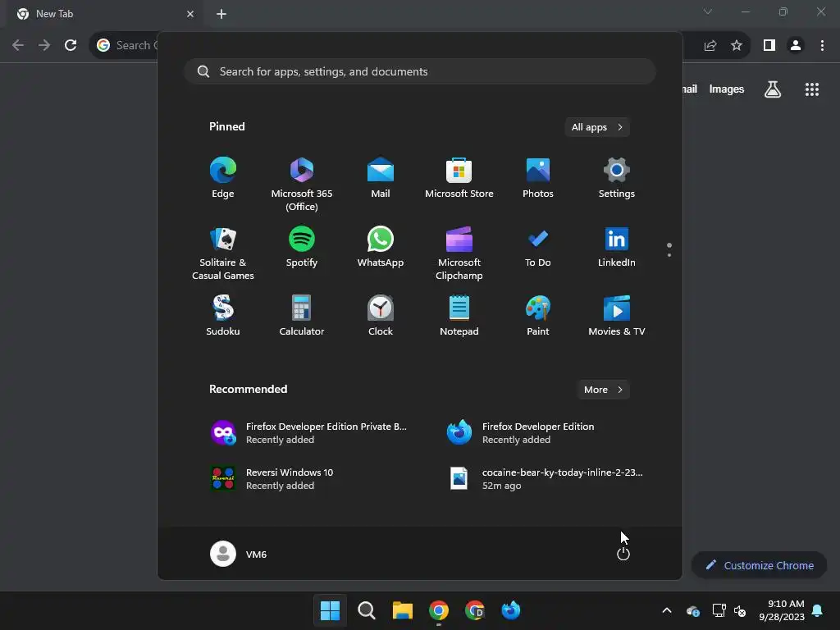Go to next page of pinned apps
Viewport: 840px width, 630px height.
tap(669, 255)
